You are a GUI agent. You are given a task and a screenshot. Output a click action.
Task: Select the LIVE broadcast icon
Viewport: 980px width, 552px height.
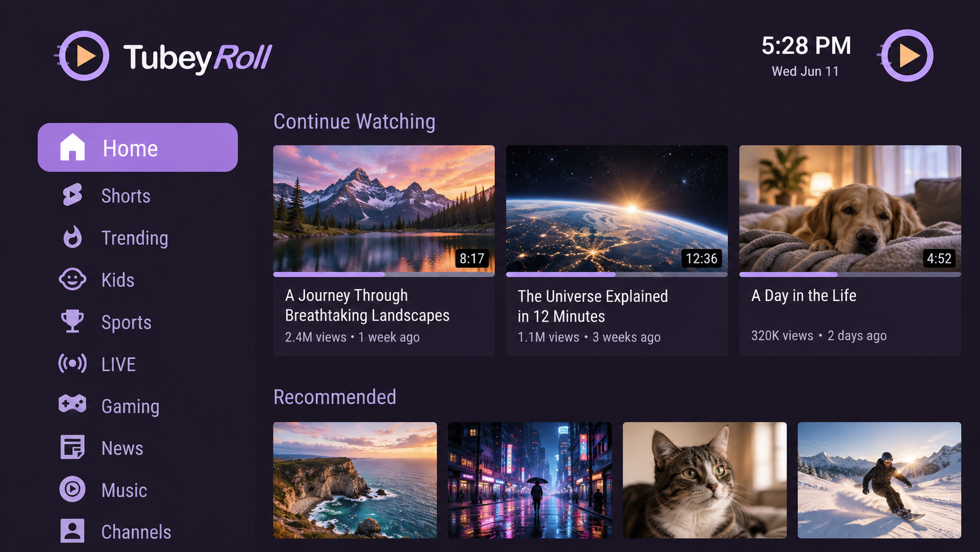click(x=73, y=364)
